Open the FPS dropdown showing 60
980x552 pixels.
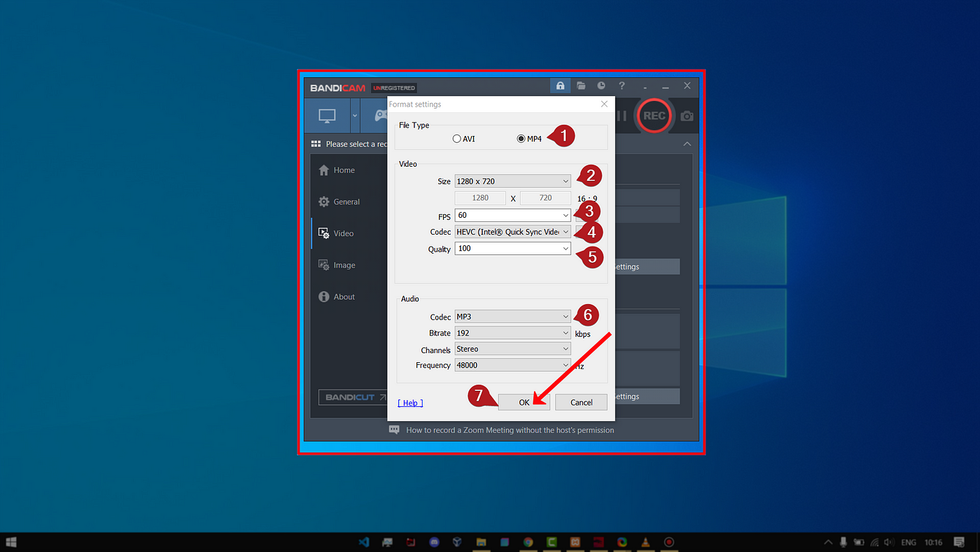click(513, 215)
